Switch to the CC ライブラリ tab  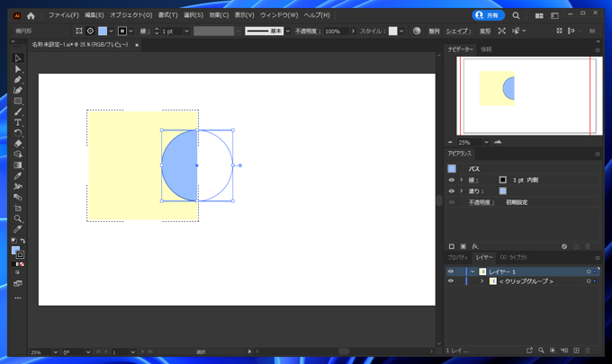[513, 257]
